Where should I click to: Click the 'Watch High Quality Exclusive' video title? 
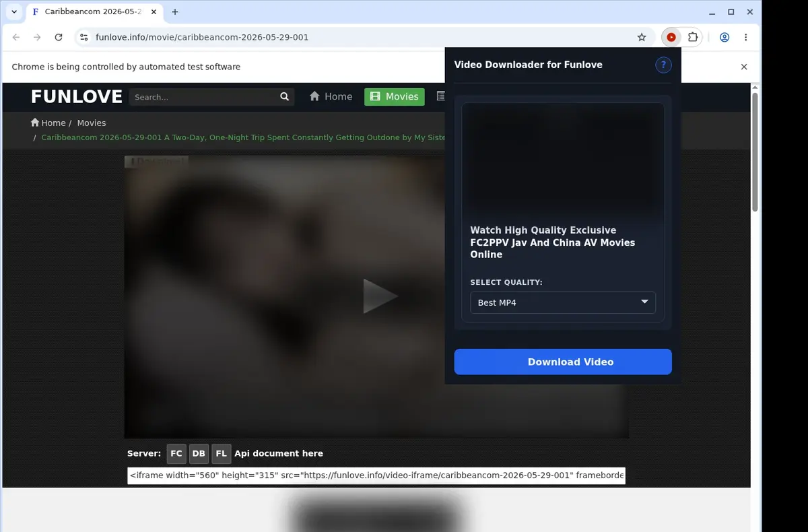553,242
